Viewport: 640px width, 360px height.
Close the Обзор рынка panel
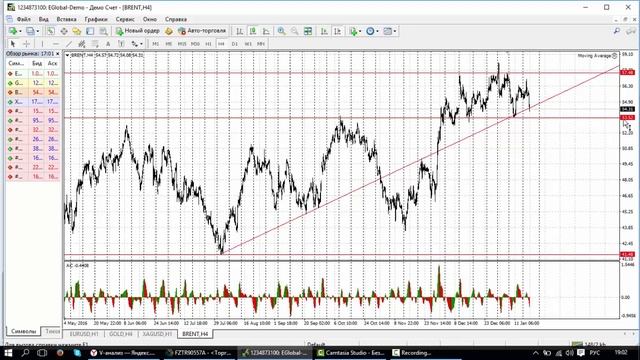pos(58,54)
